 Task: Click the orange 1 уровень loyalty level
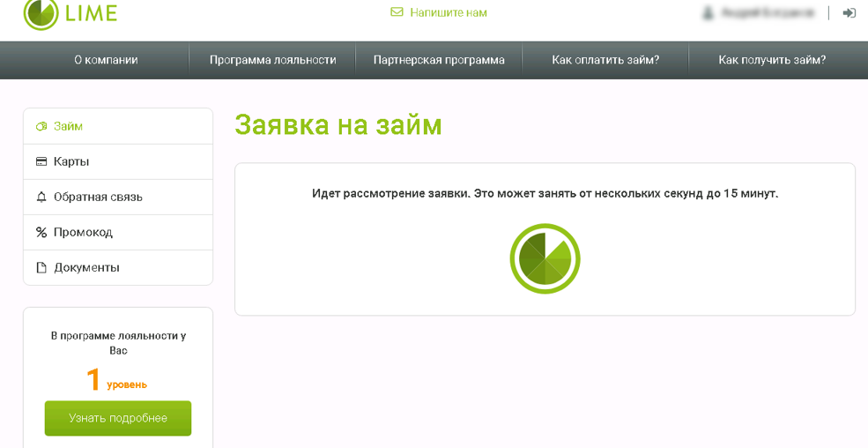click(x=116, y=380)
